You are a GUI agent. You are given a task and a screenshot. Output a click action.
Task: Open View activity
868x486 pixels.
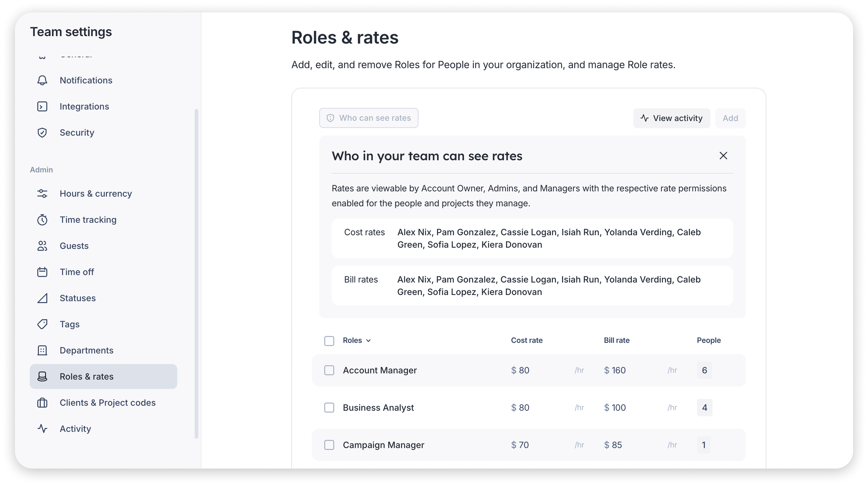point(671,118)
